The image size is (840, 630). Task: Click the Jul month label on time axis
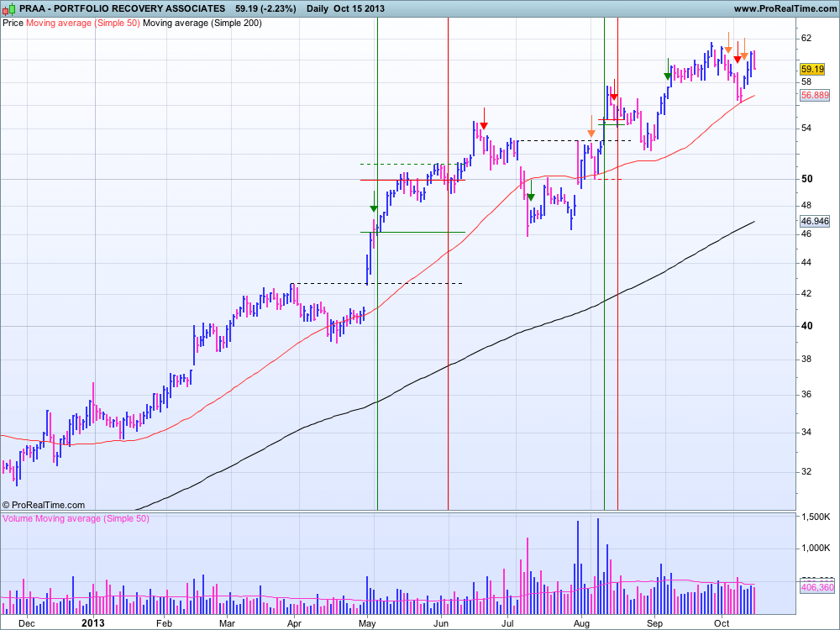coord(508,623)
